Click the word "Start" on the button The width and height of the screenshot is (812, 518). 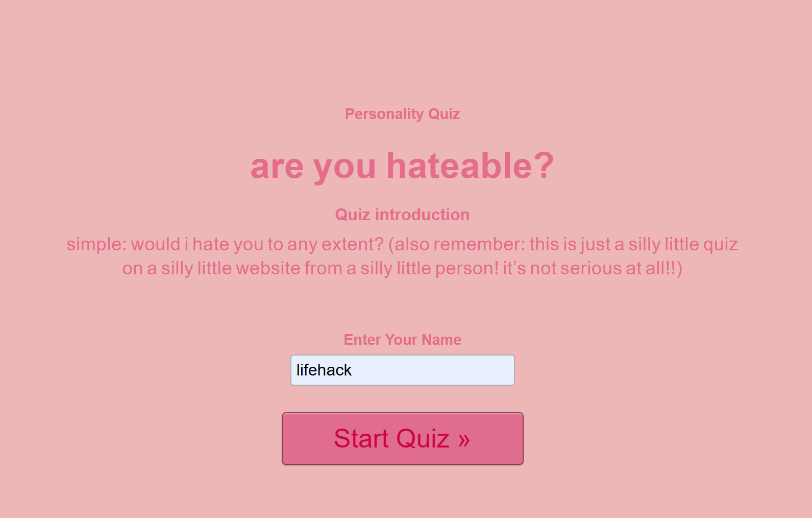click(x=361, y=438)
